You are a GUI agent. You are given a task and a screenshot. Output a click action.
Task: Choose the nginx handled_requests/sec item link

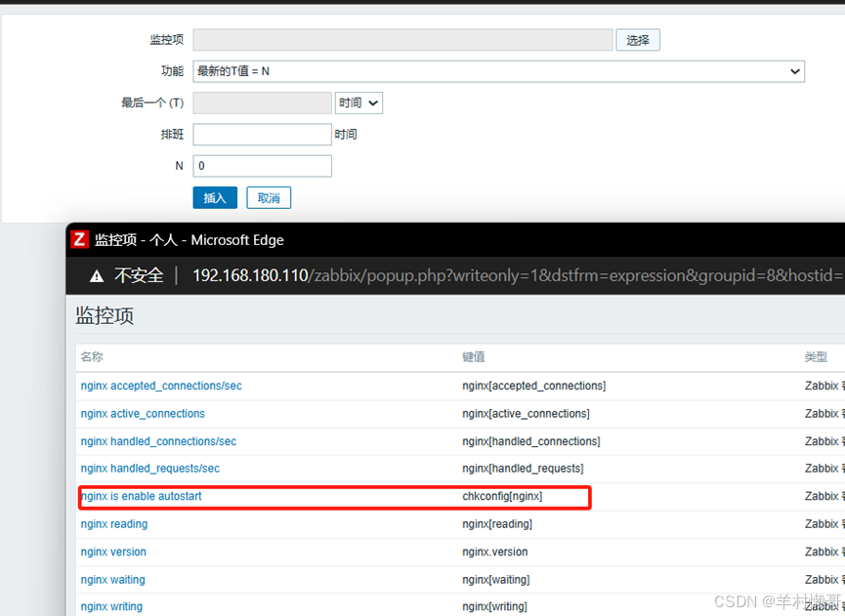point(150,469)
